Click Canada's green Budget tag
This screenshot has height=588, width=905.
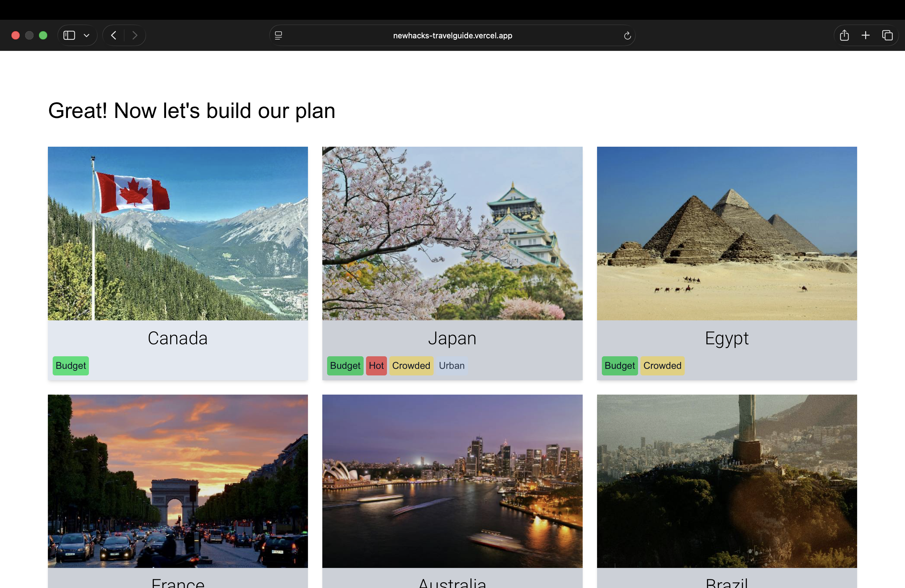pos(71,366)
